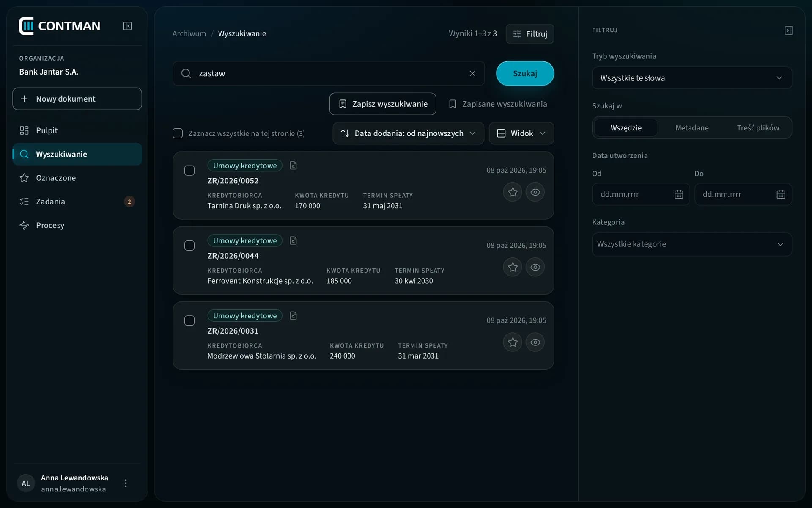Click file icon on ZR/2026/0031 card
This screenshot has height=508, width=812.
293,315
